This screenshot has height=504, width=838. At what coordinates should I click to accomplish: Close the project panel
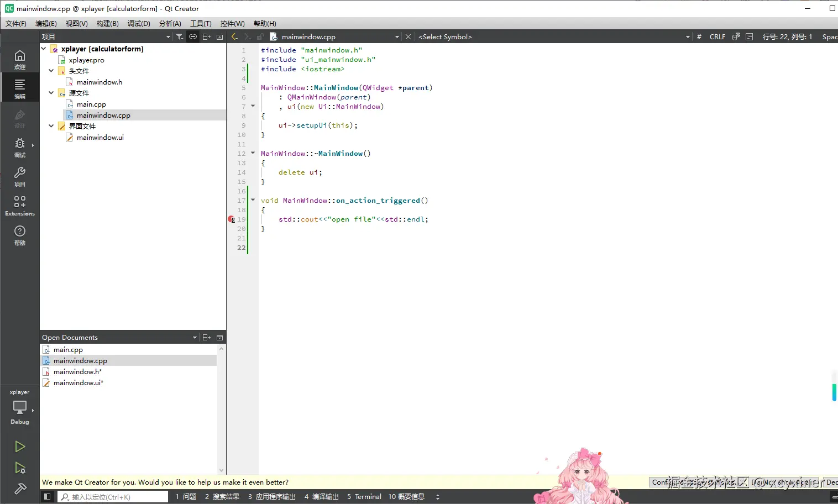click(x=219, y=36)
